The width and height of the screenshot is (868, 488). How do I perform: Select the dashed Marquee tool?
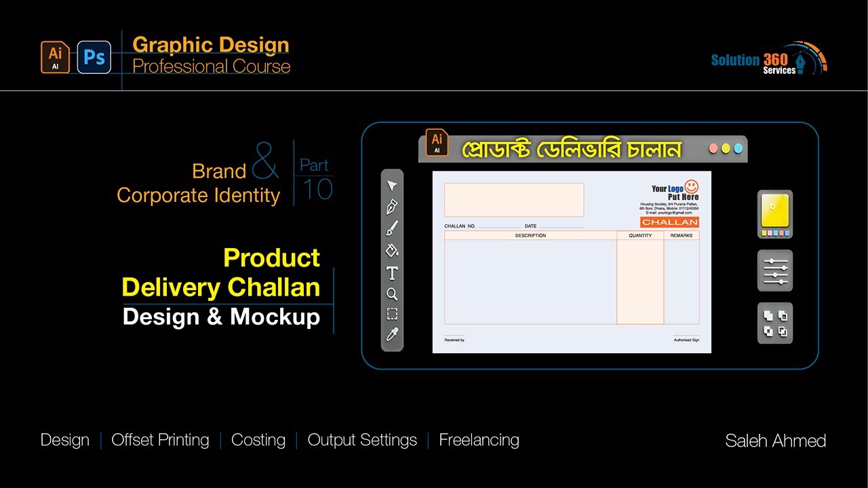(392, 314)
